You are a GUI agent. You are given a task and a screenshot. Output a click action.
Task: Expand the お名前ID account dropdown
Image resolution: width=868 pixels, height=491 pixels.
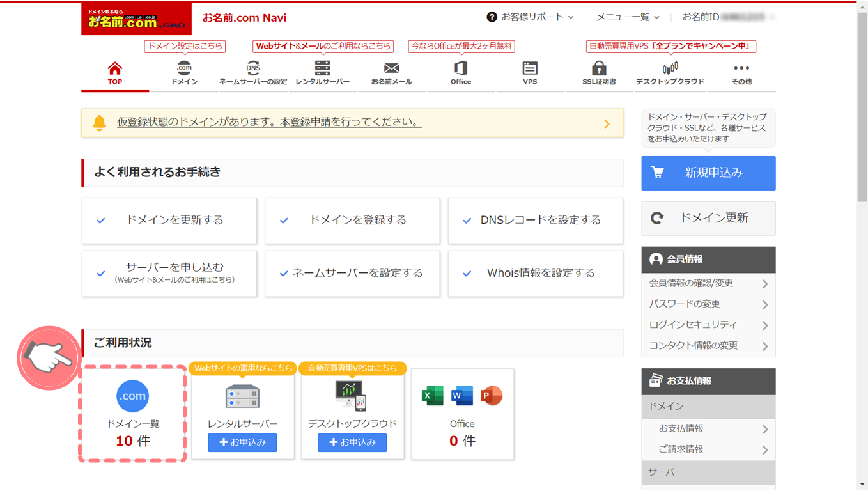tap(728, 17)
